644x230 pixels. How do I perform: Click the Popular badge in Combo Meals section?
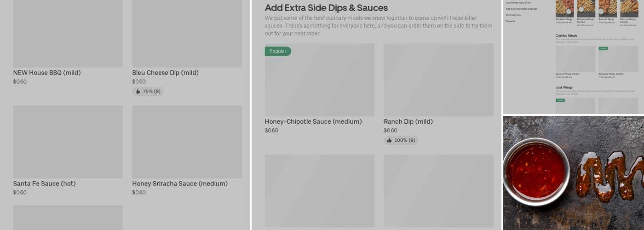603,48
